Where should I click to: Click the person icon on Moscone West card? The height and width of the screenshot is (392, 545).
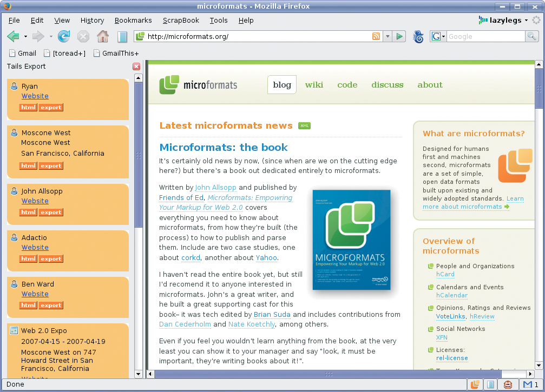(x=14, y=132)
